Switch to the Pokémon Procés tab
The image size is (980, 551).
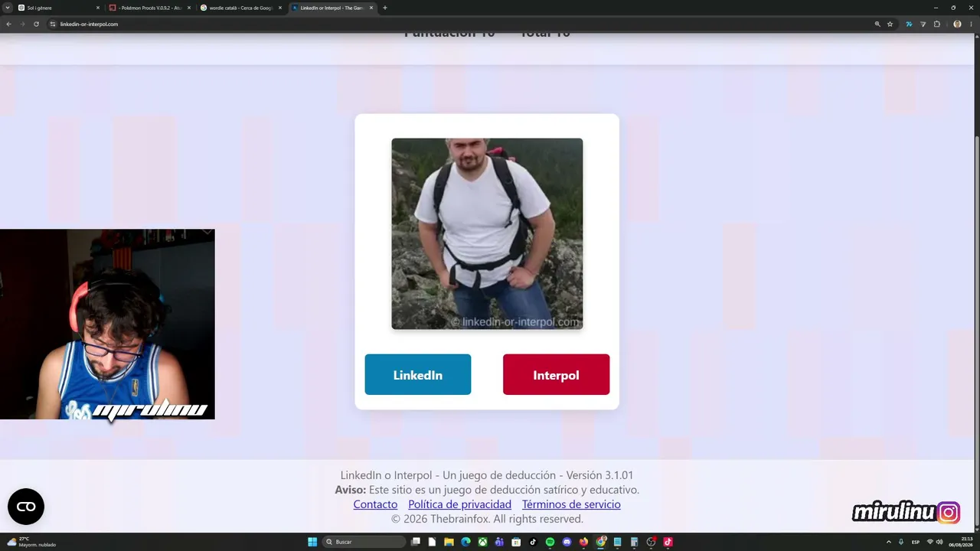150,8
